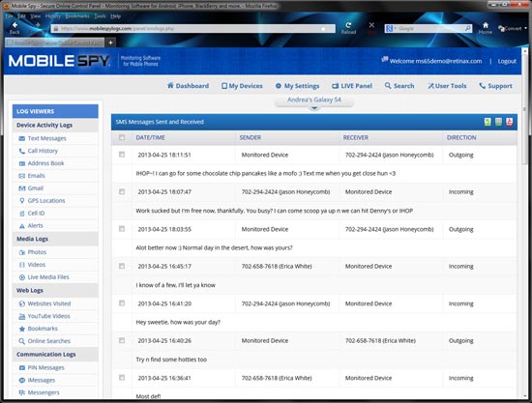Open Cell ID log
This screenshot has width=532, height=403.
(36, 214)
